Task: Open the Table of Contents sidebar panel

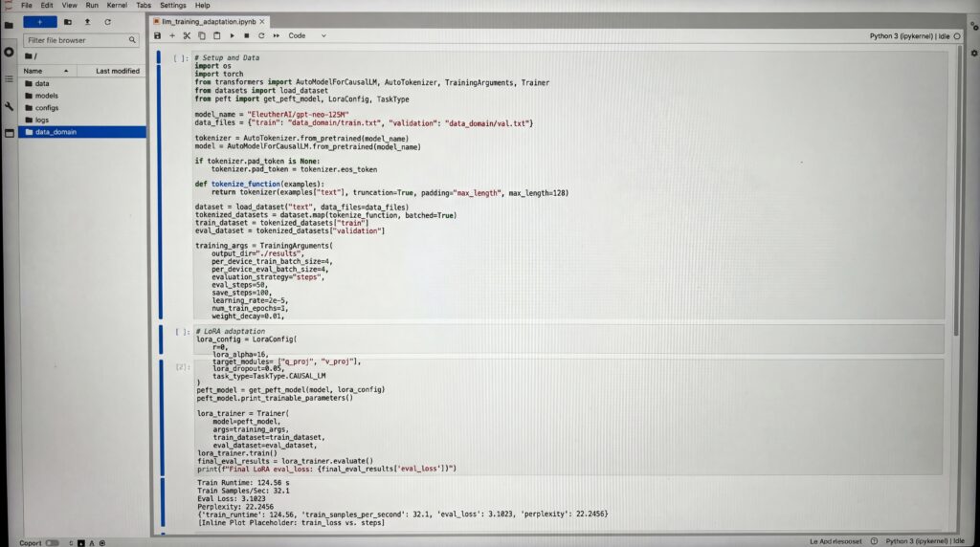Action: (x=9, y=79)
